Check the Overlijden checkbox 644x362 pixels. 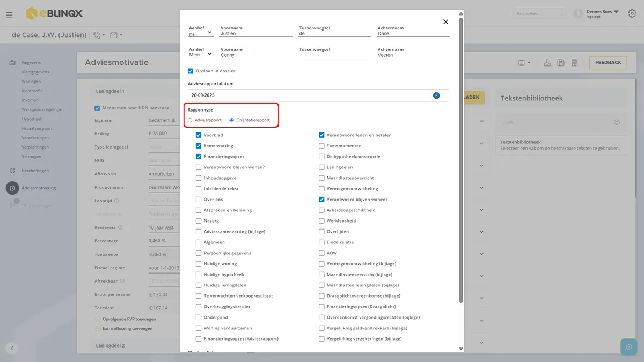point(321,232)
